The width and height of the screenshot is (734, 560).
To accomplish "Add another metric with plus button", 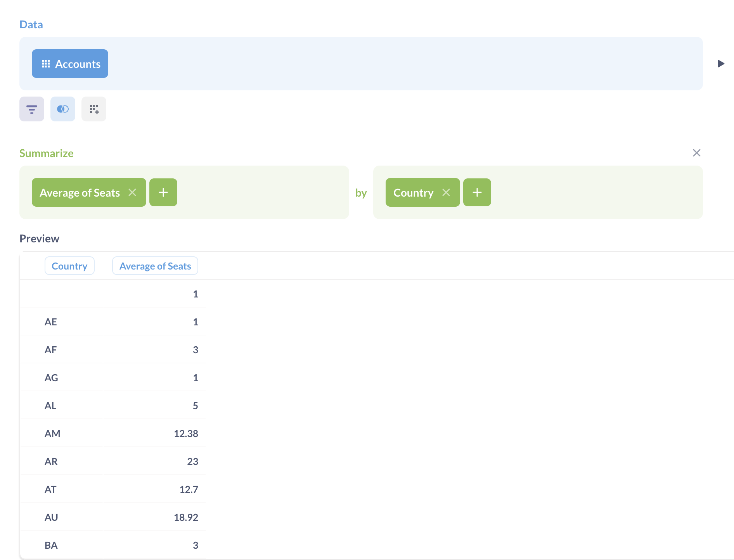I will (163, 192).
